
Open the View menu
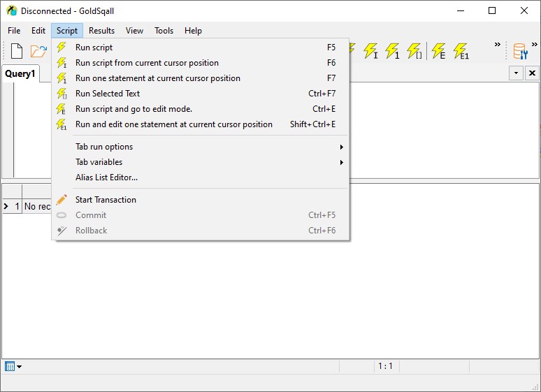(134, 31)
